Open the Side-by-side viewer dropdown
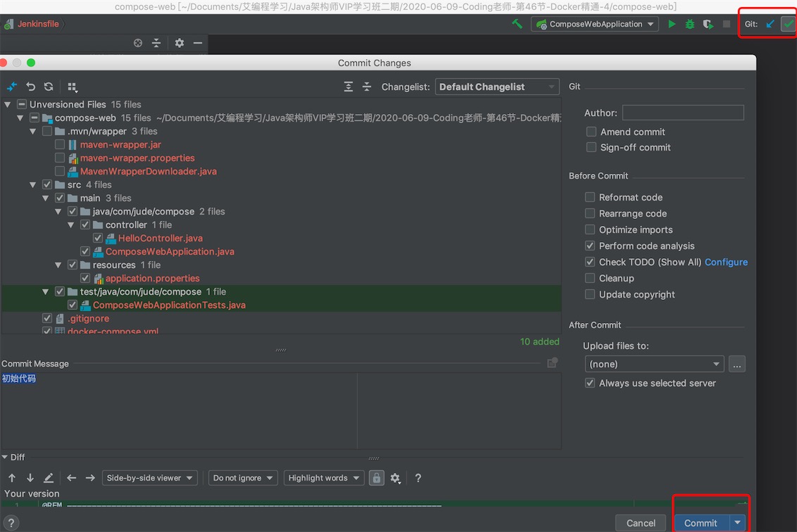 149,478
